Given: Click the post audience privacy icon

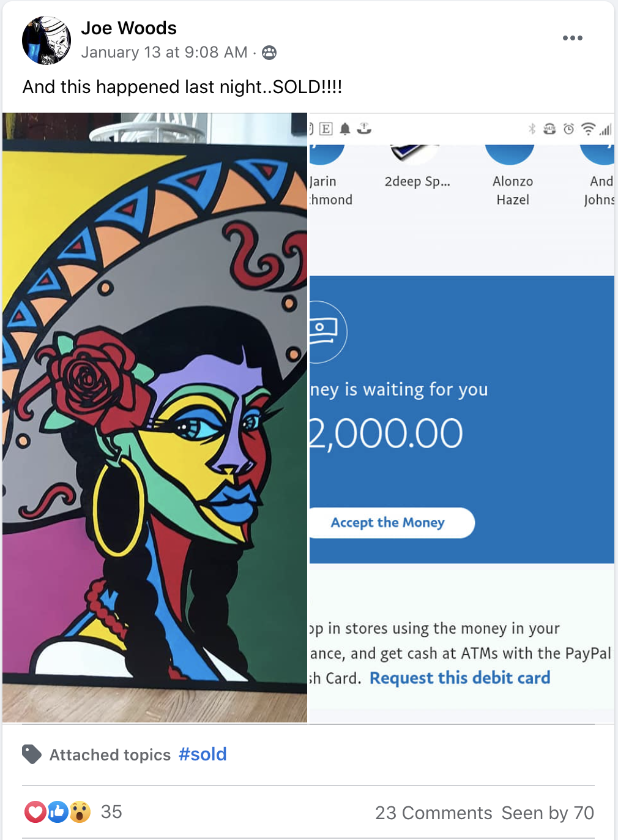Looking at the screenshot, I should (269, 53).
